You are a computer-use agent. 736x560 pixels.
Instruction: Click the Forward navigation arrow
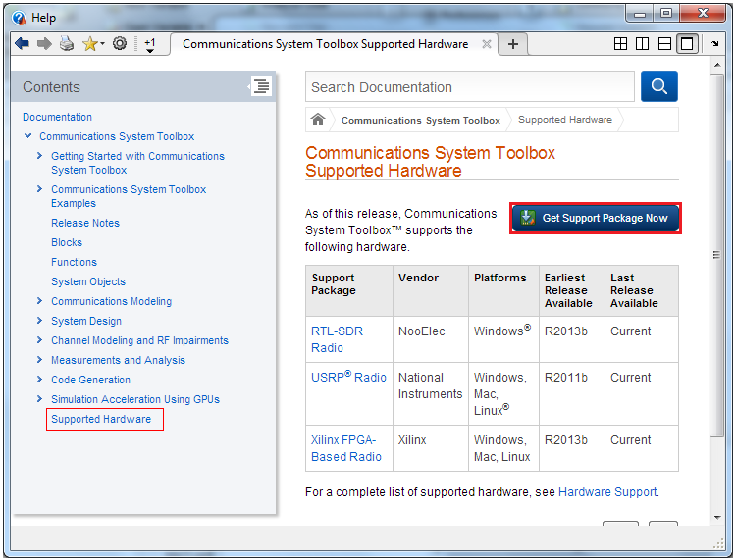[x=44, y=44]
